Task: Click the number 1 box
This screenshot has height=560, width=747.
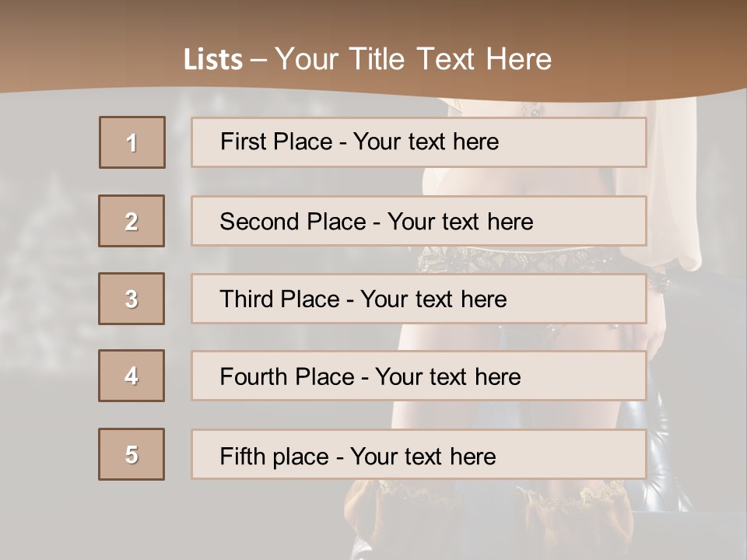Action: click(x=132, y=142)
